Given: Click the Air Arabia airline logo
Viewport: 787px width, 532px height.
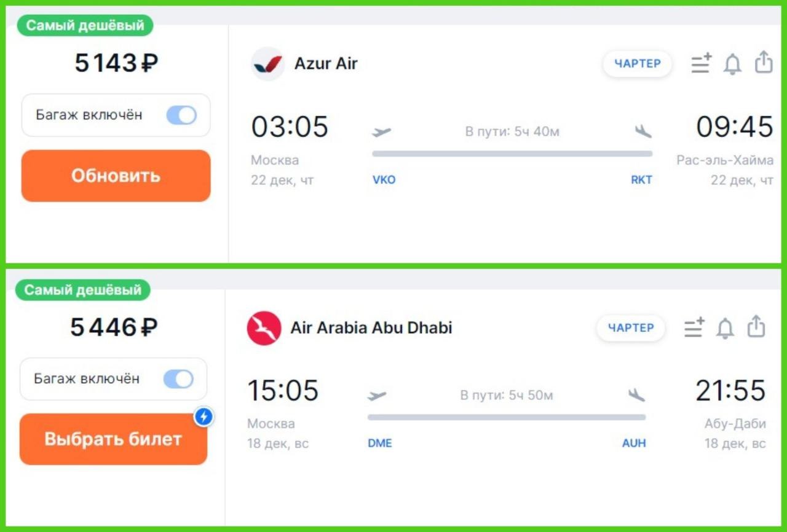Looking at the screenshot, I should pyautogui.click(x=264, y=328).
